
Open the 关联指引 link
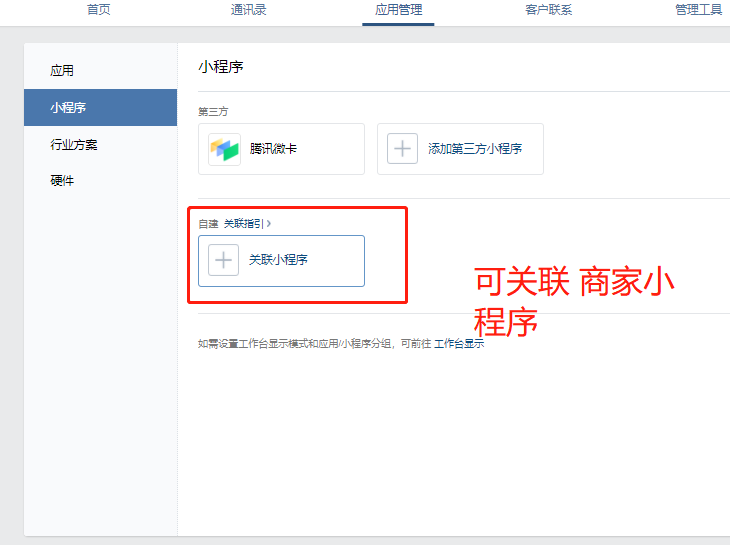coord(244,224)
